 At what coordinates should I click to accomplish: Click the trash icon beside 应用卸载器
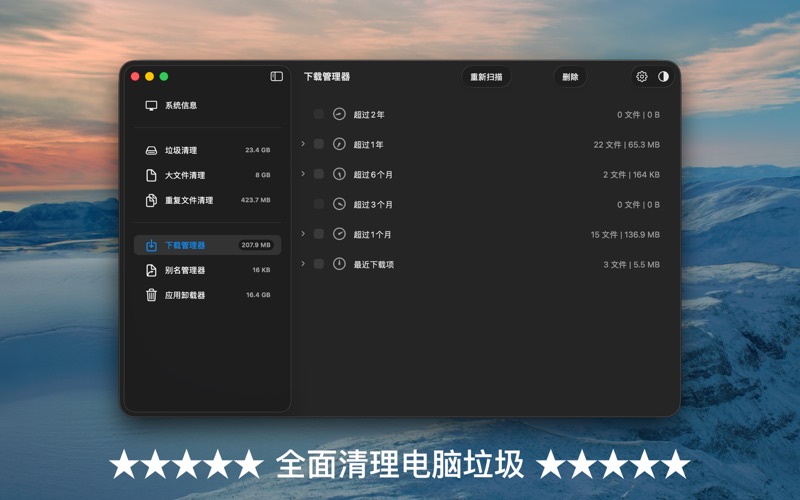point(151,295)
